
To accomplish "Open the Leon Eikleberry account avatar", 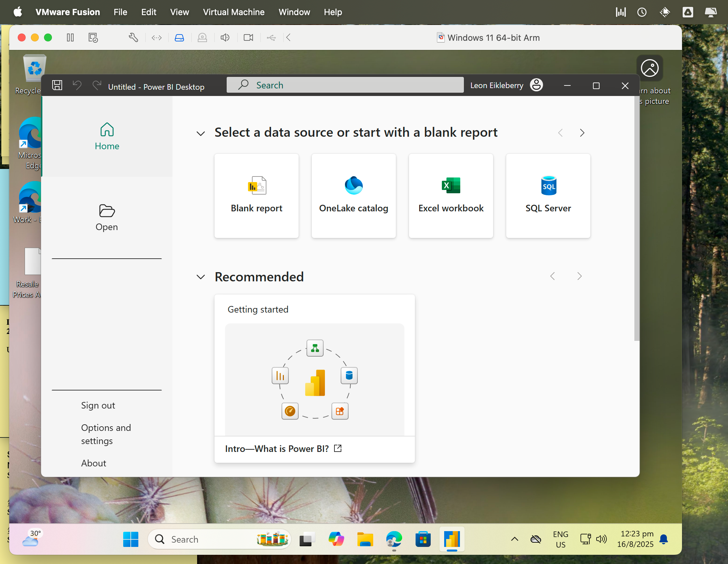I will pyautogui.click(x=536, y=85).
